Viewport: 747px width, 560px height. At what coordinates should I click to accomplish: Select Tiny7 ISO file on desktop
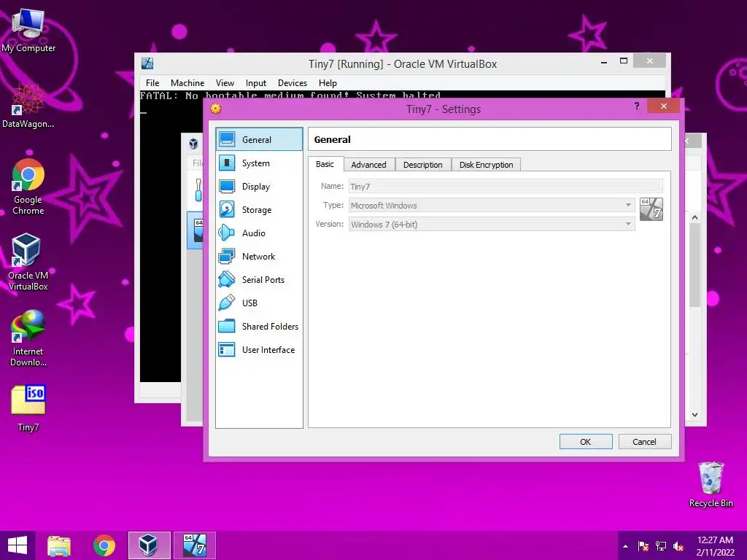(x=28, y=408)
